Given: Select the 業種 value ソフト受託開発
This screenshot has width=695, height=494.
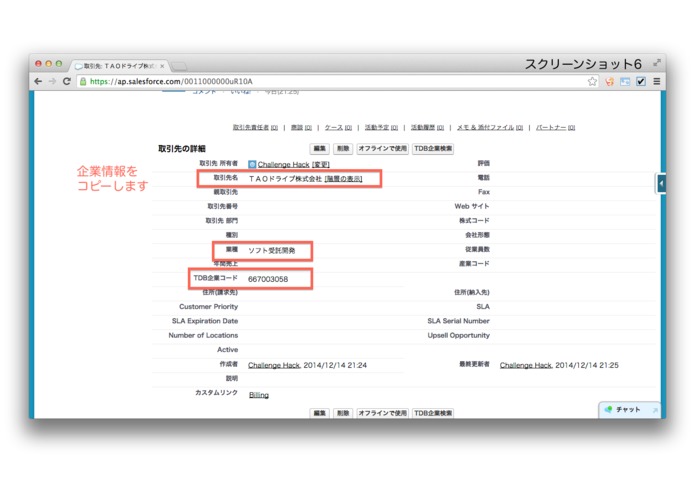Looking at the screenshot, I should (x=272, y=250).
